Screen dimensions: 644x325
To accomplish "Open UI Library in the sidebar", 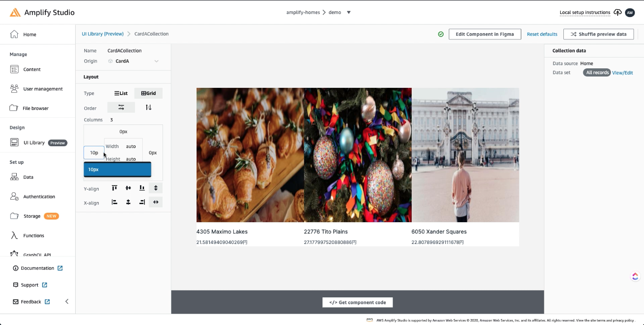I will pos(34,143).
